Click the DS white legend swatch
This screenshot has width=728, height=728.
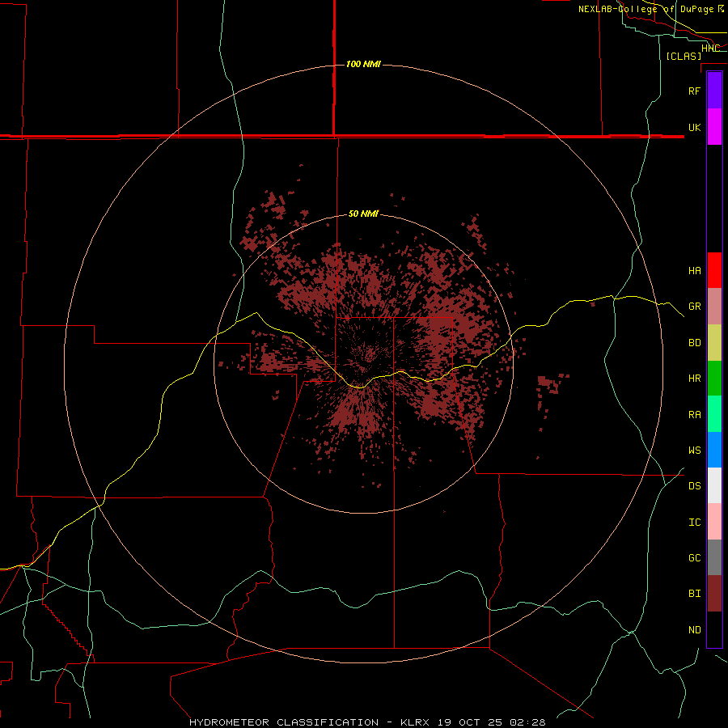pos(714,485)
